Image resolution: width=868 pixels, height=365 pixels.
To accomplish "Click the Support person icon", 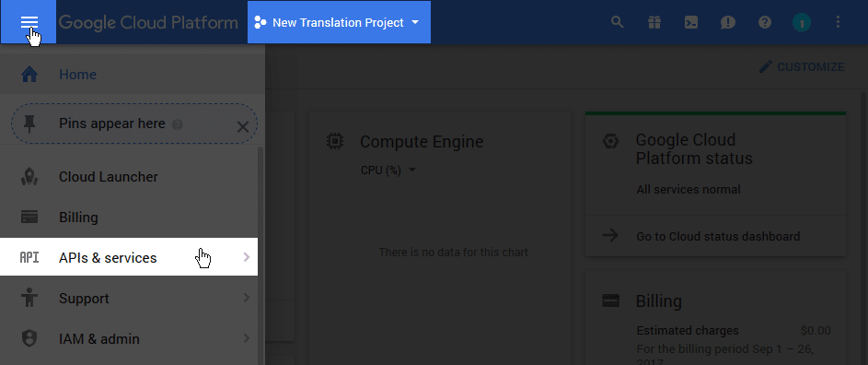I will (29, 298).
